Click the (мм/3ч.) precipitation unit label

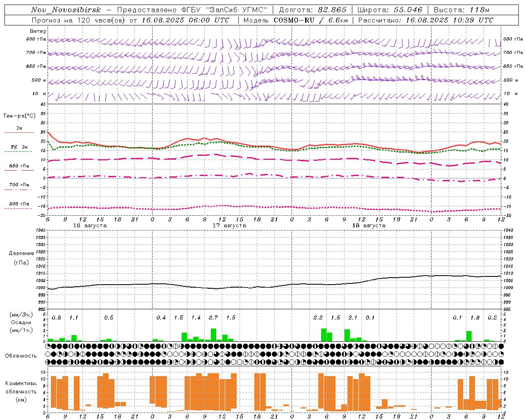click(x=21, y=315)
